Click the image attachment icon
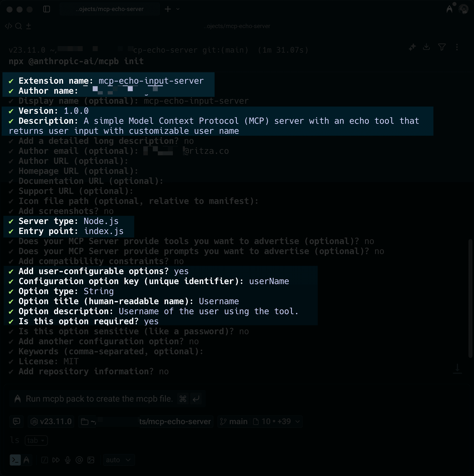 coord(90,460)
